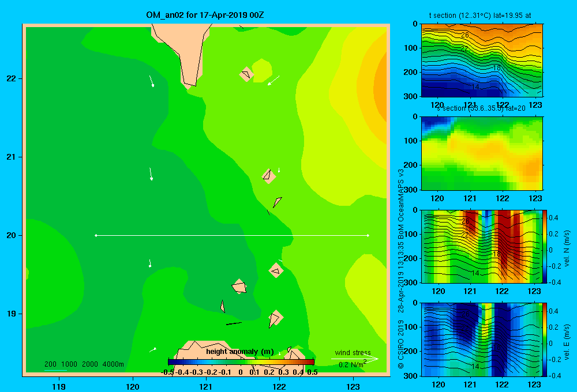The width and height of the screenshot is (577, 392).
Task: Click longitude label 120 on main map
Action: [x=133, y=386]
